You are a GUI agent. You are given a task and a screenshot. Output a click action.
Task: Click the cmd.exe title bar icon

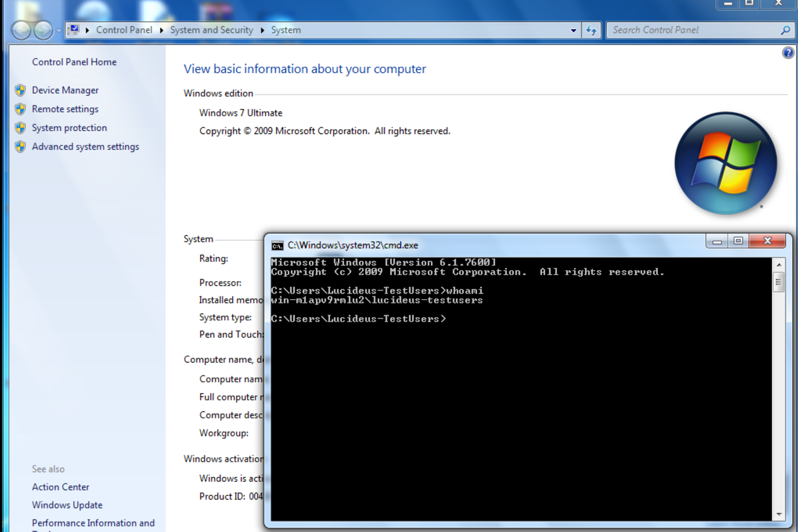point(277,245)
